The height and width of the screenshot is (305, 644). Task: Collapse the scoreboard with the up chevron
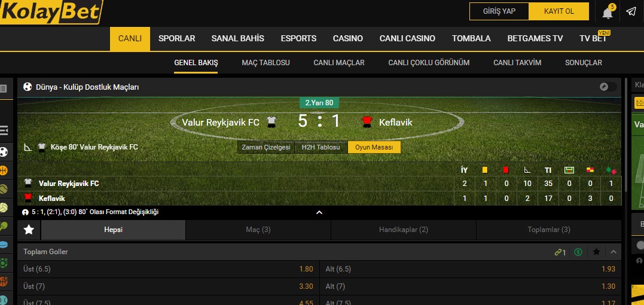point(319,212)
